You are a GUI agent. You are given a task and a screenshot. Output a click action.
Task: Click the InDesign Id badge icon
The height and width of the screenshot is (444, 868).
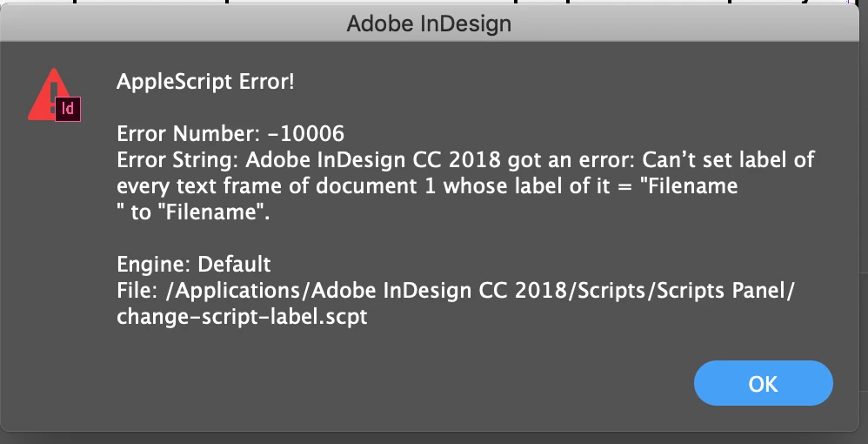pos(68,109)
